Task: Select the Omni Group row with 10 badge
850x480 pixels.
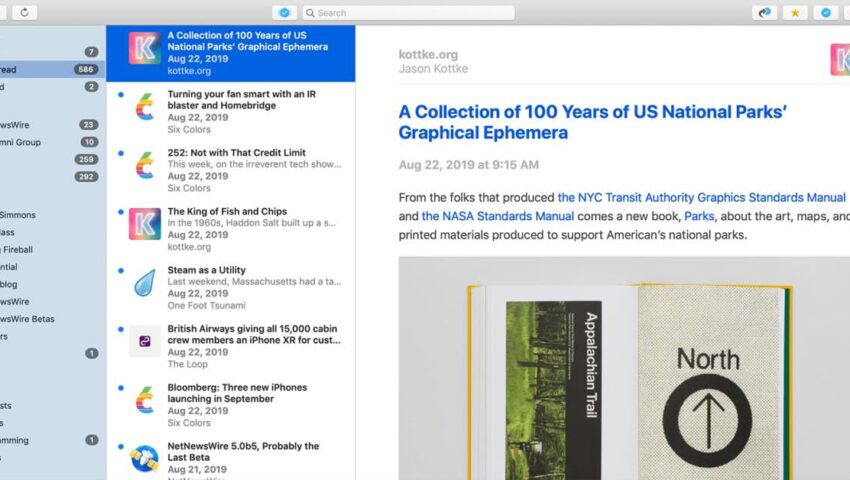Action: (x=51, y=142)
